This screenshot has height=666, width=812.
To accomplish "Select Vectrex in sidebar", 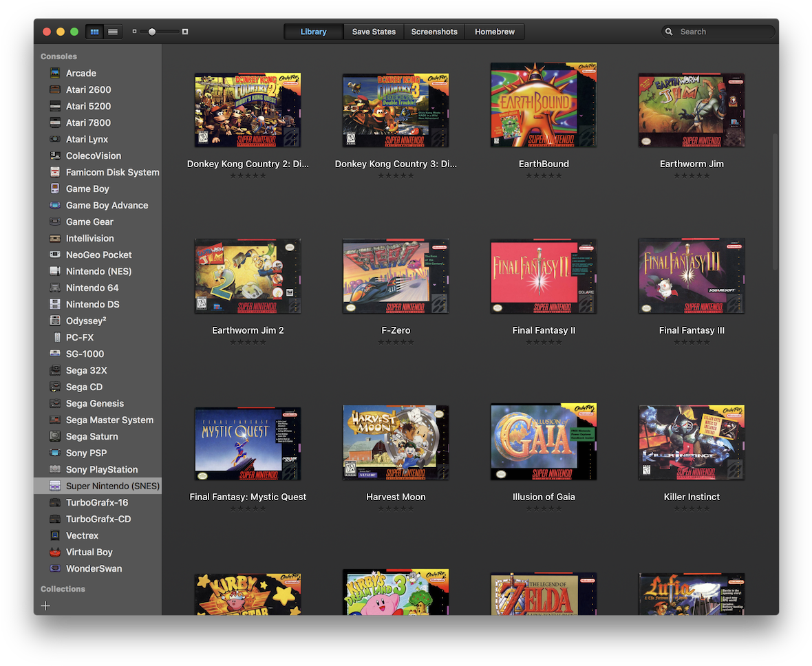I will click(x=98, y=535).
